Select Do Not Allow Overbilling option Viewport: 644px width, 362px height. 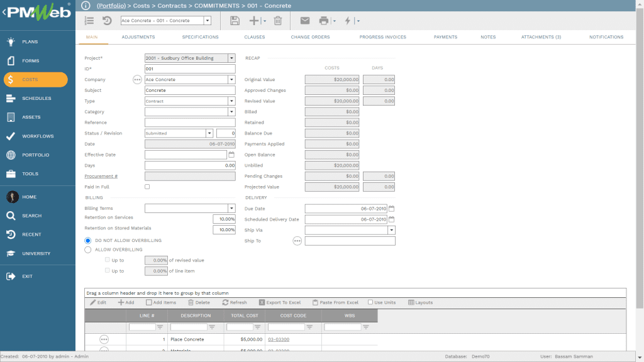coord(88,241)
